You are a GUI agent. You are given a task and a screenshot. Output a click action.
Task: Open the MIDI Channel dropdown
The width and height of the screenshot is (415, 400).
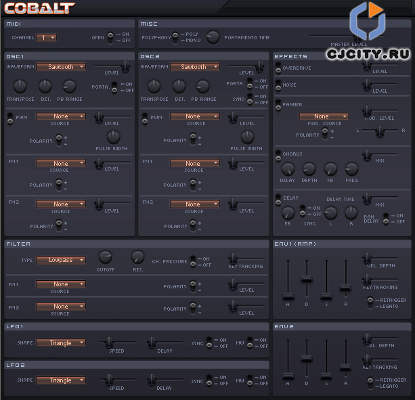46,37
